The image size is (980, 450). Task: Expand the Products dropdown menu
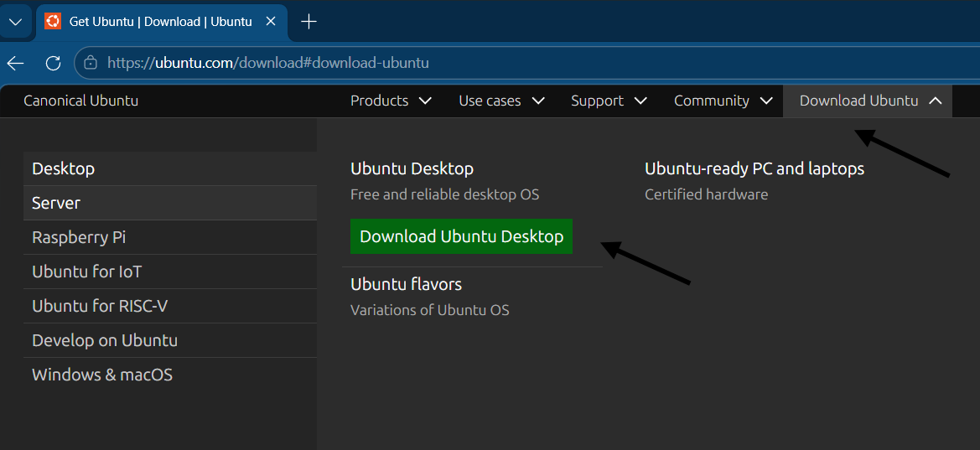pos(391,101)
